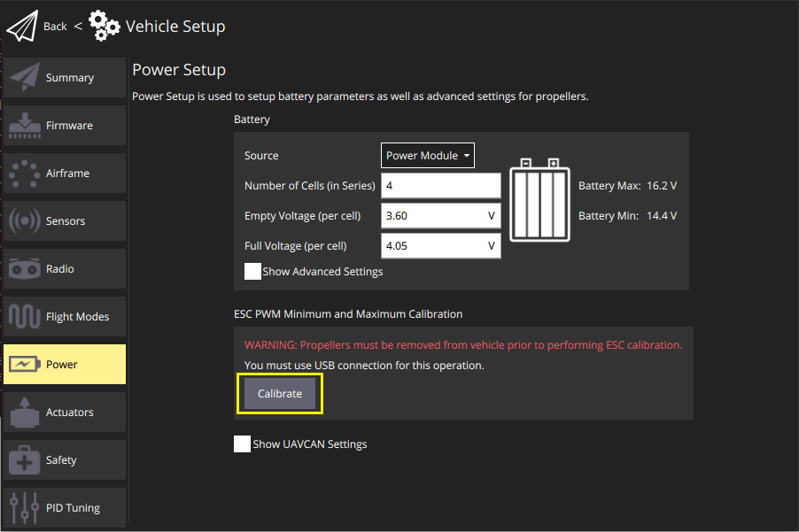Open Firmware setup via its chip icon

pos(25,125)
